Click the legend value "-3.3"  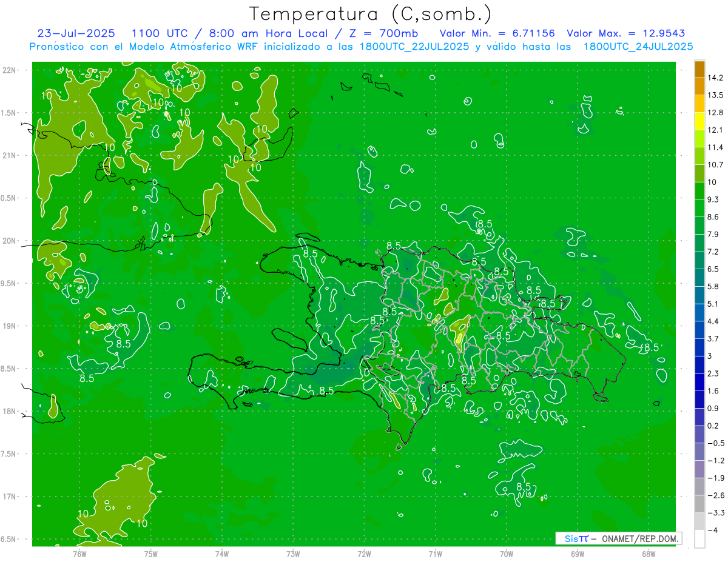(715, 513)
